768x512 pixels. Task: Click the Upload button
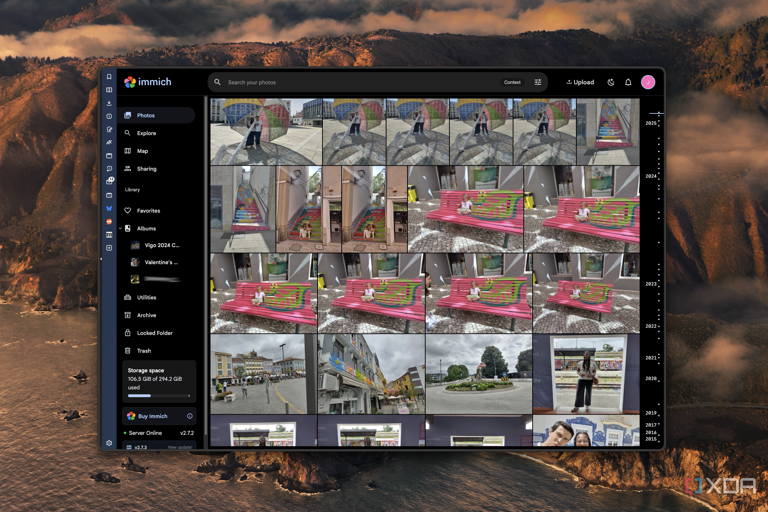coord(580,82)
